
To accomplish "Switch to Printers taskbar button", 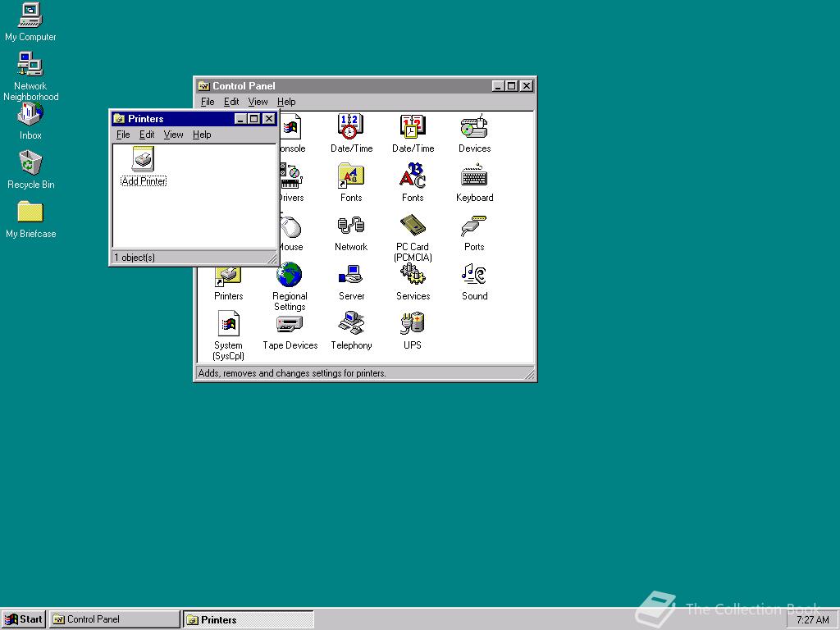I will click(249, 619).
